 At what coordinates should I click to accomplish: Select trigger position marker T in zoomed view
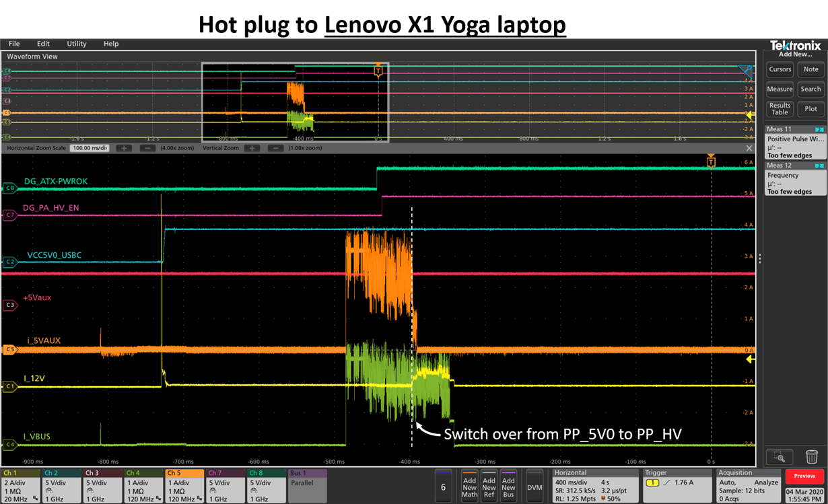pos(711,162)
